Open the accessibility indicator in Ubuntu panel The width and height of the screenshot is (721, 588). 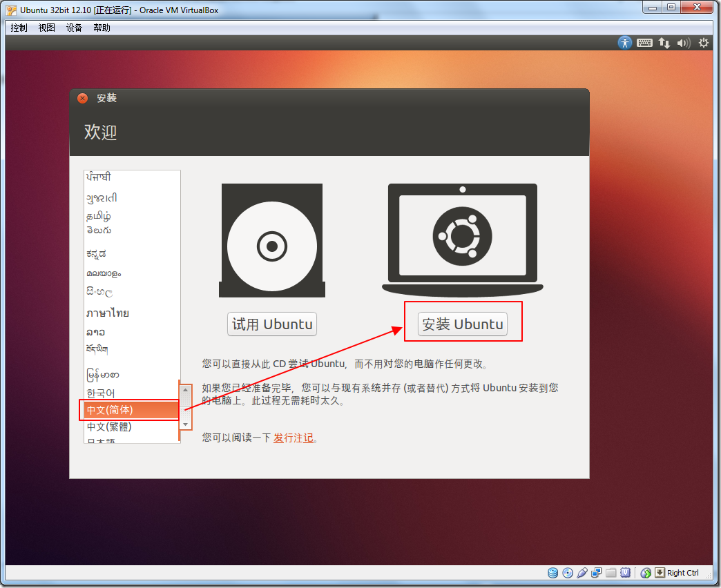point(624,43)
